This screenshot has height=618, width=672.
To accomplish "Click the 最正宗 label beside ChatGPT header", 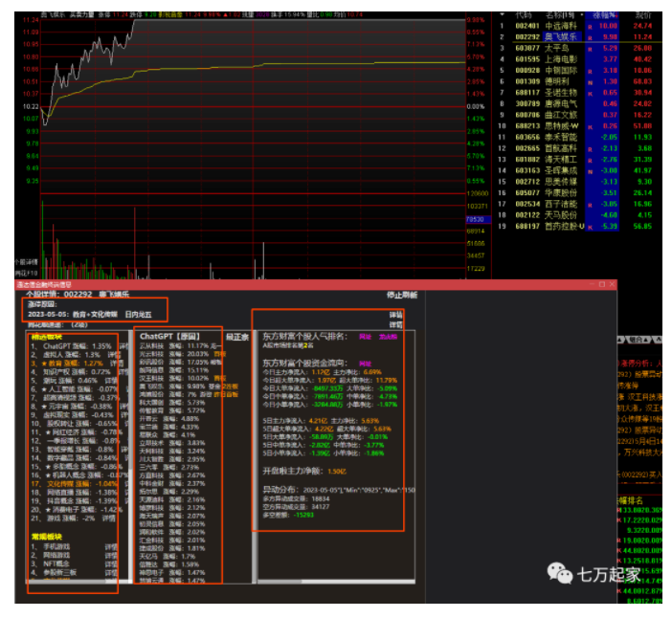I will click(x=237, y=337).
